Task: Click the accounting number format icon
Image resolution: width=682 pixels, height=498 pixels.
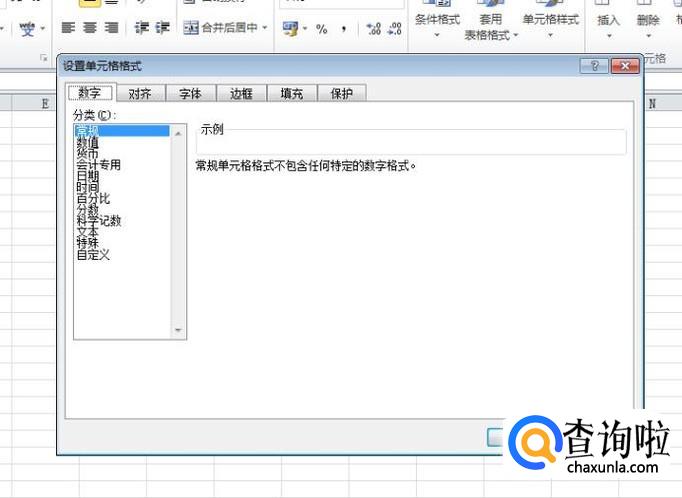Action: (x=291, y=29)
